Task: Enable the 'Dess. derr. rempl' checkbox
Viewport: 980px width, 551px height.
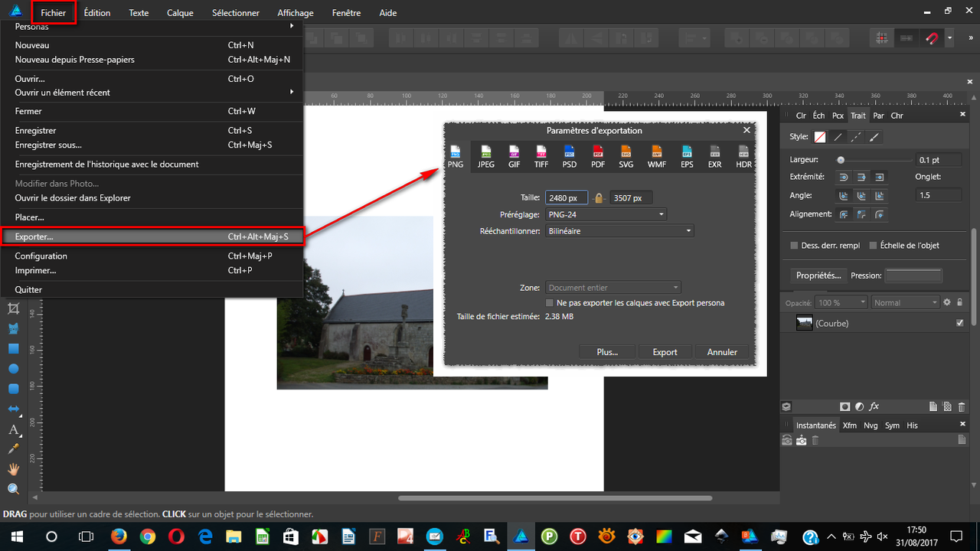Action: (794, 246)
